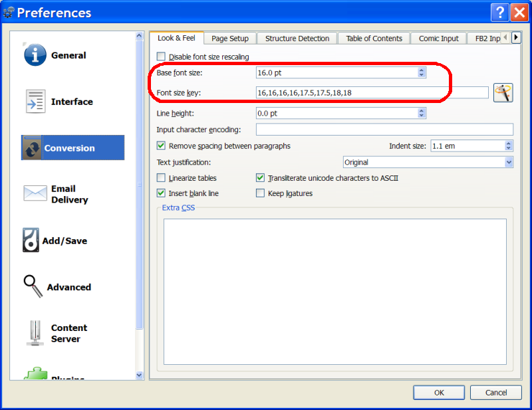The image size is (532, 410).
Task: Enable Linearize tables checkbox
Action: (x=161, y=177)
